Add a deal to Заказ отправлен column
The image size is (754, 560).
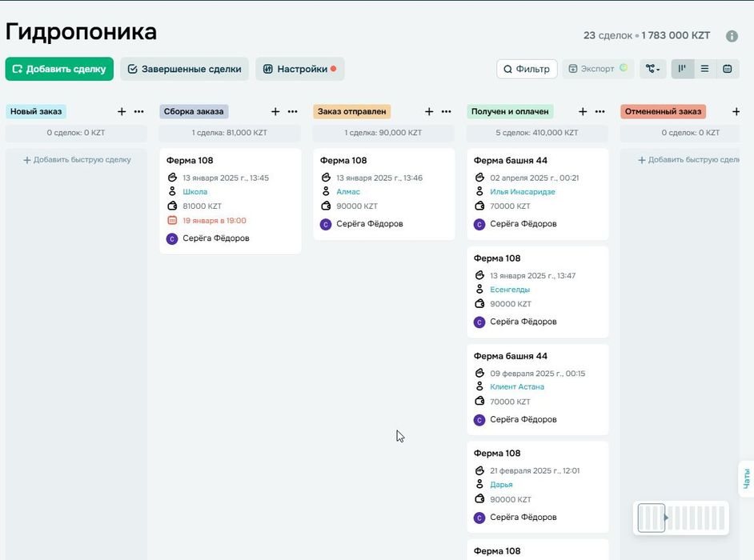point(429,111)
